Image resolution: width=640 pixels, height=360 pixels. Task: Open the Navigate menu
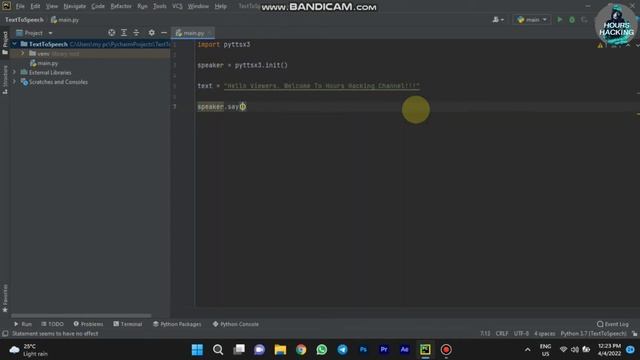[75, 6]
